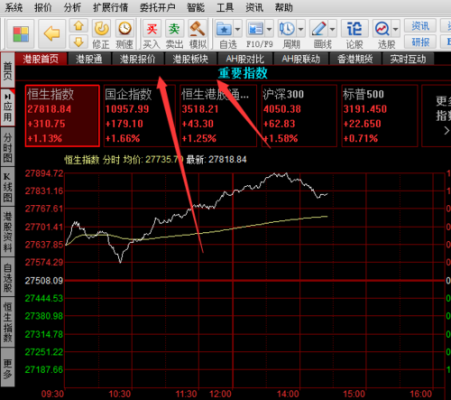Expand the F10/F9 dropdown arrow
Image resolution: width=451 pixels, height=400 pixels.
[269, 29]
